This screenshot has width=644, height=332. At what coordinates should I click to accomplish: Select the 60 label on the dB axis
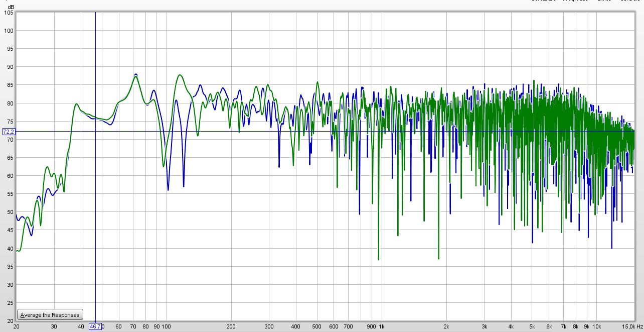(11, 176)
